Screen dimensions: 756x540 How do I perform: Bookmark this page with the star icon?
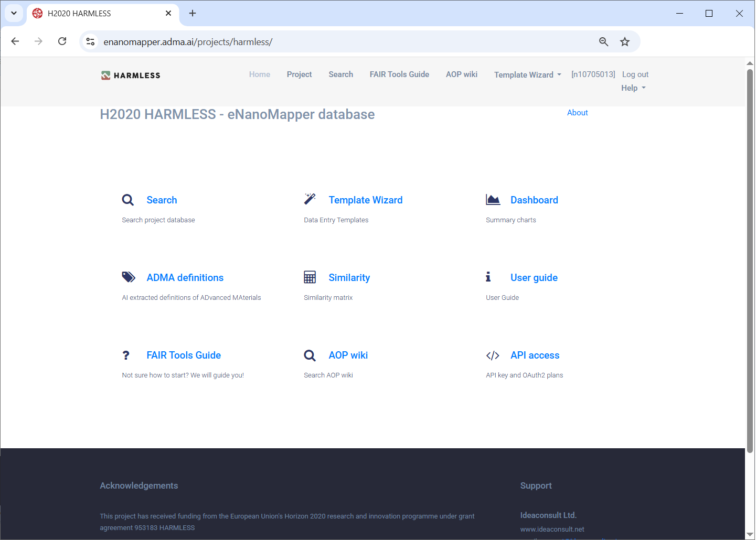tap(624, 42)
